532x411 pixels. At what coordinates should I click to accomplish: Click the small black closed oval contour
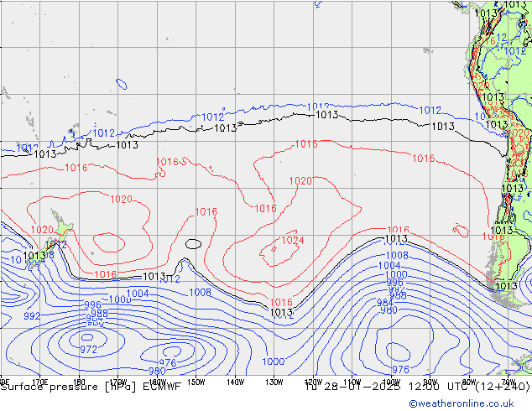coord(193,243)
